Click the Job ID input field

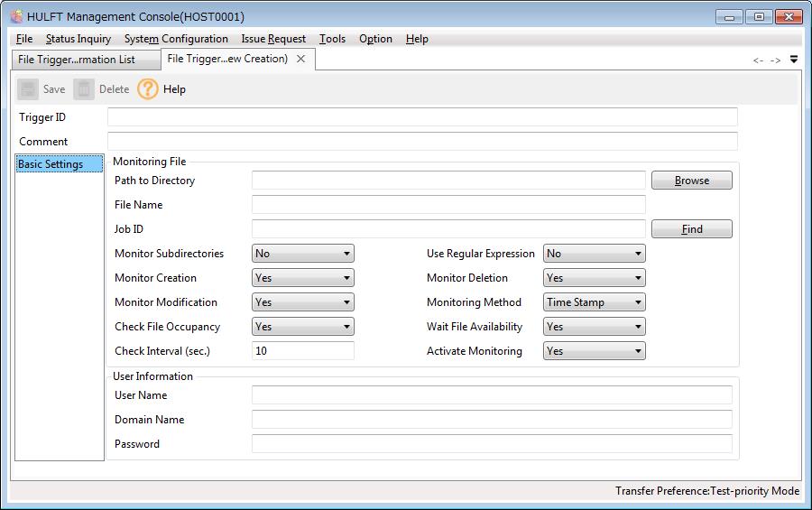448,229
